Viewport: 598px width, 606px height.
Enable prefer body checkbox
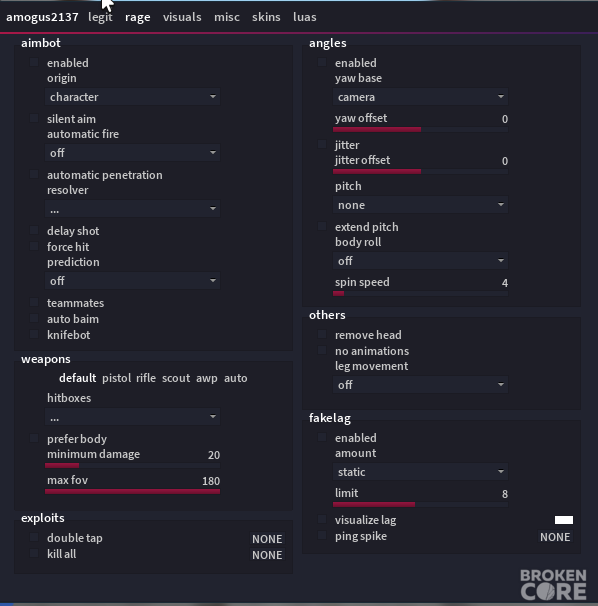pyautogui.click(x=34, y=438)
